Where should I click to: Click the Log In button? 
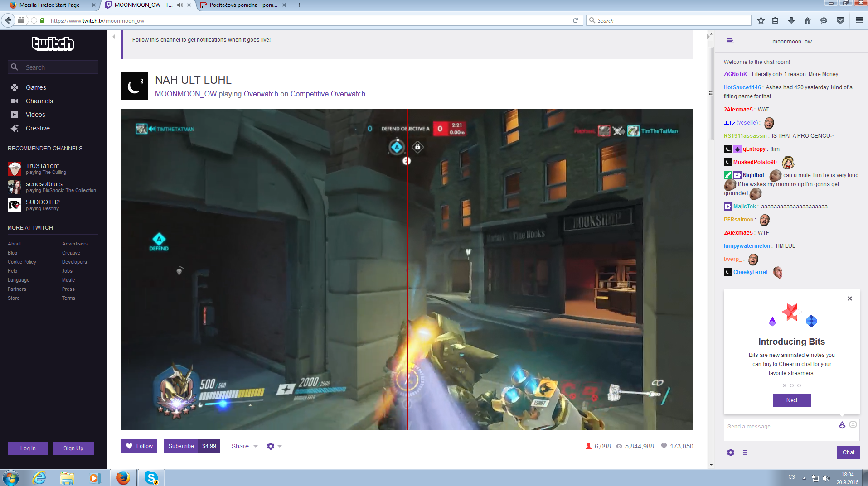tap(28, 448)
